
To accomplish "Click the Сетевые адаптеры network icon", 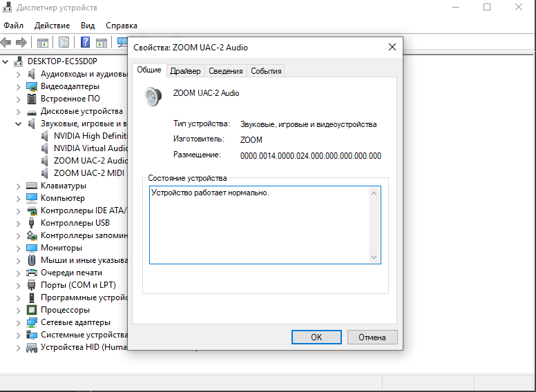I will (x=32, y=322).
